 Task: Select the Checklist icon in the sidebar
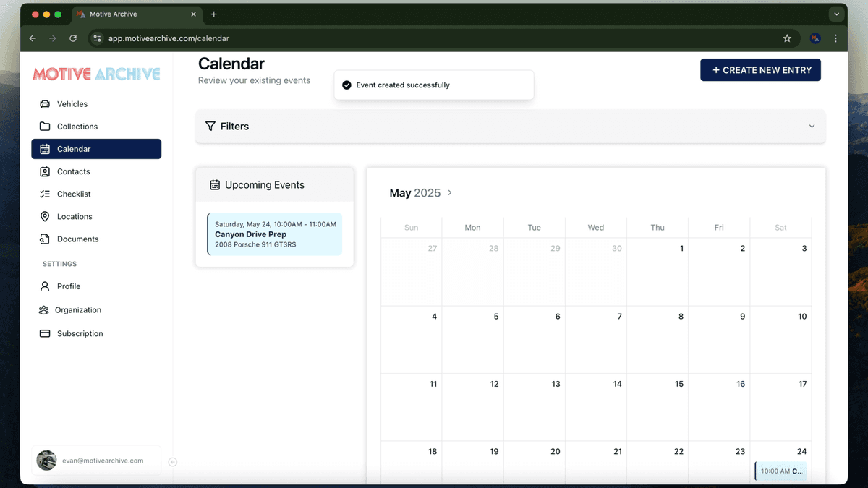pyautogui.click(x=45, y=194)
